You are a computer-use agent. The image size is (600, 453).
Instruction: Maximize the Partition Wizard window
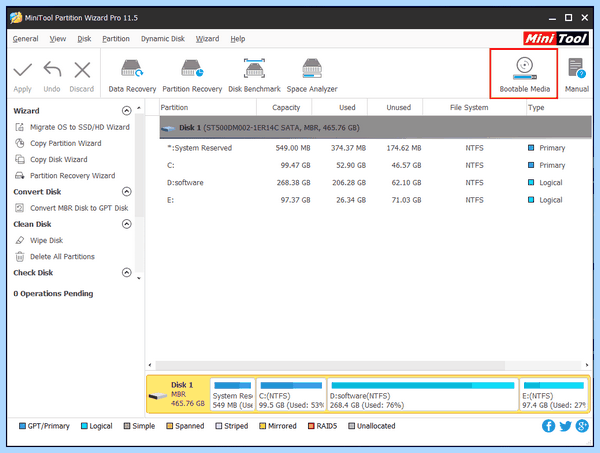click(569, 18)
